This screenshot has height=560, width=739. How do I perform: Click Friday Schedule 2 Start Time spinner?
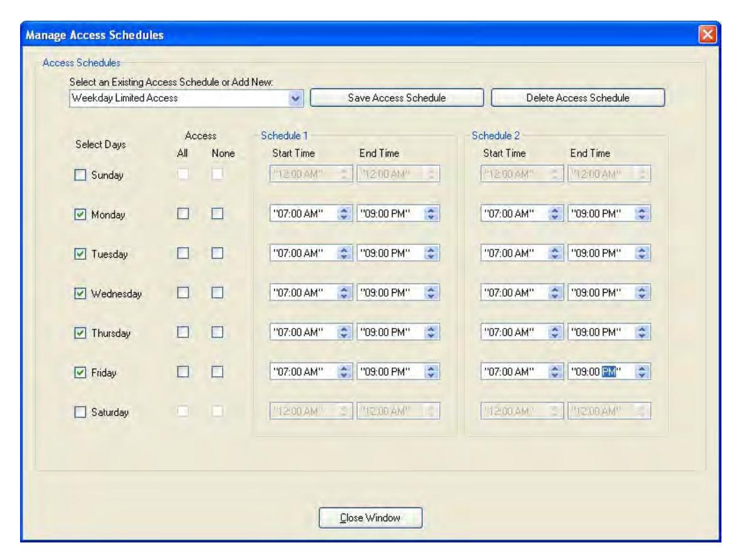555,372
